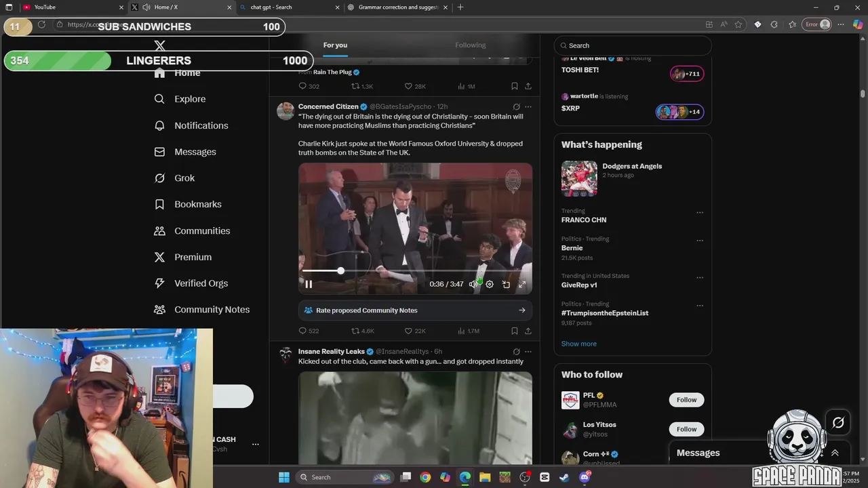Open video settings gear
Viewport: 868px width, 488px height.
490,285
